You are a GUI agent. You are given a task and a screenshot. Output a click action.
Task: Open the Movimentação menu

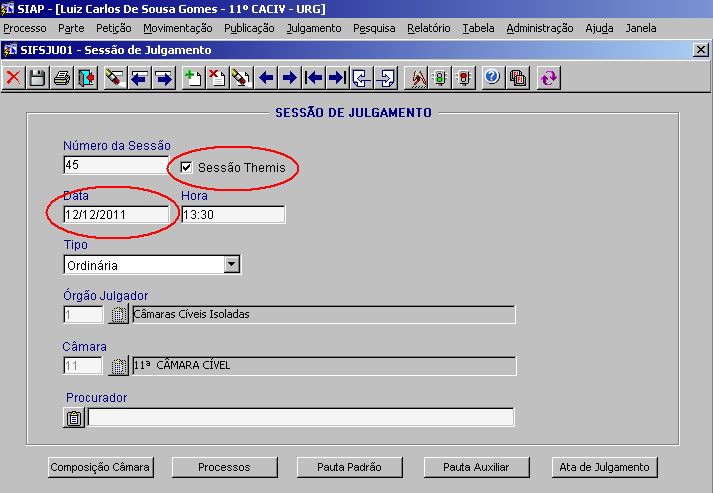178,28
